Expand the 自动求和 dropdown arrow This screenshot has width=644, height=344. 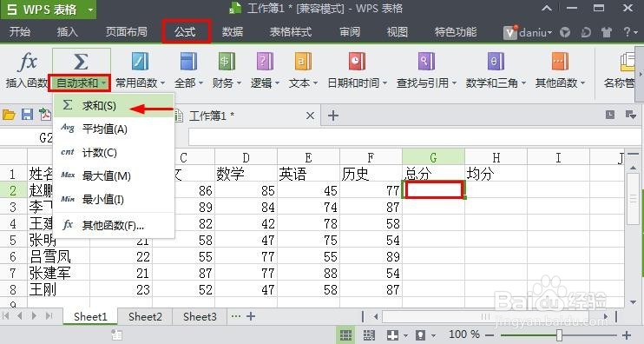pos(104,83)
